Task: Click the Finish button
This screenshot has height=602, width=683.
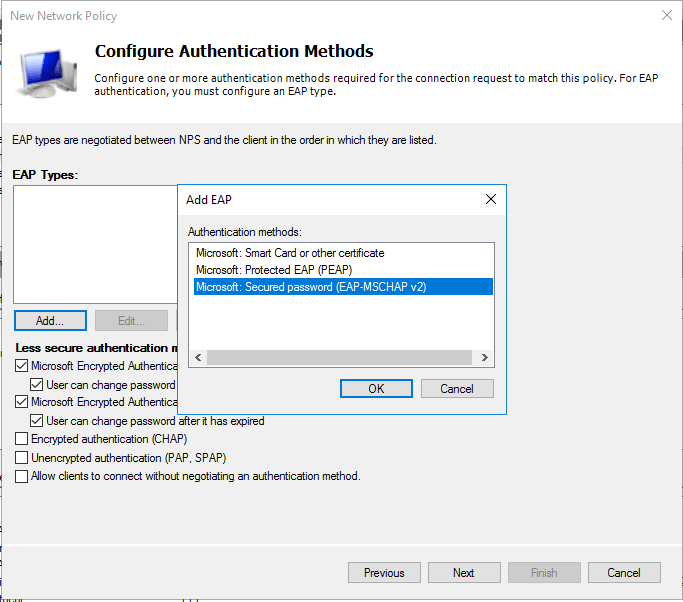Action: coord(544,572)
